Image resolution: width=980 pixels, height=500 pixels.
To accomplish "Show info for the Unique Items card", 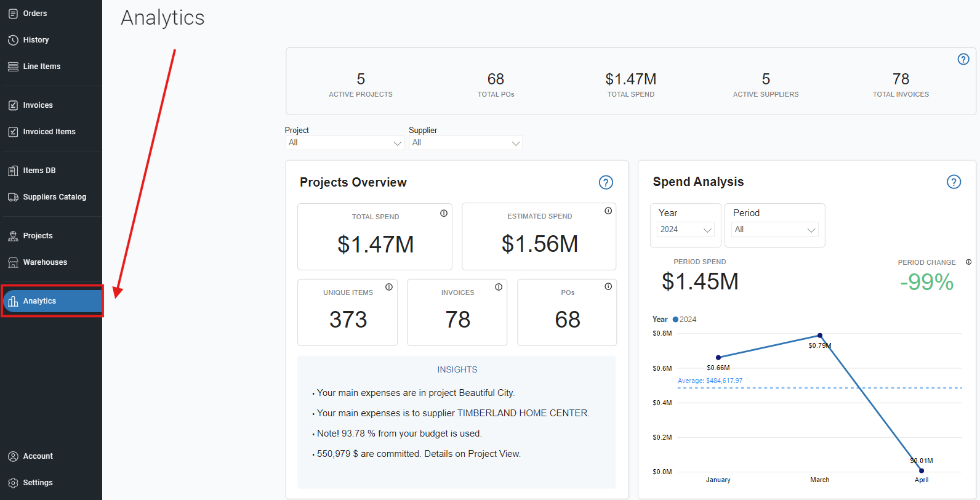I will click(x=389, y=287).
